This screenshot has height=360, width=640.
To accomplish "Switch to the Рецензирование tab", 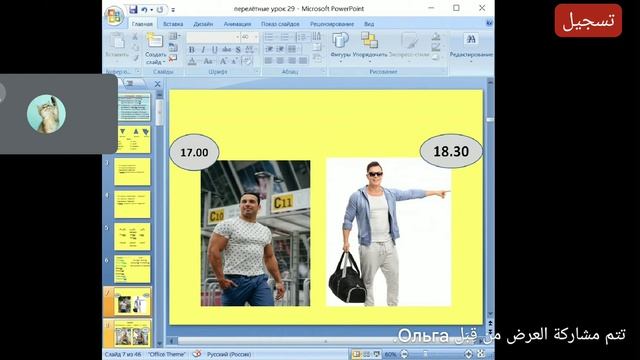I will (x=332, y=24).
